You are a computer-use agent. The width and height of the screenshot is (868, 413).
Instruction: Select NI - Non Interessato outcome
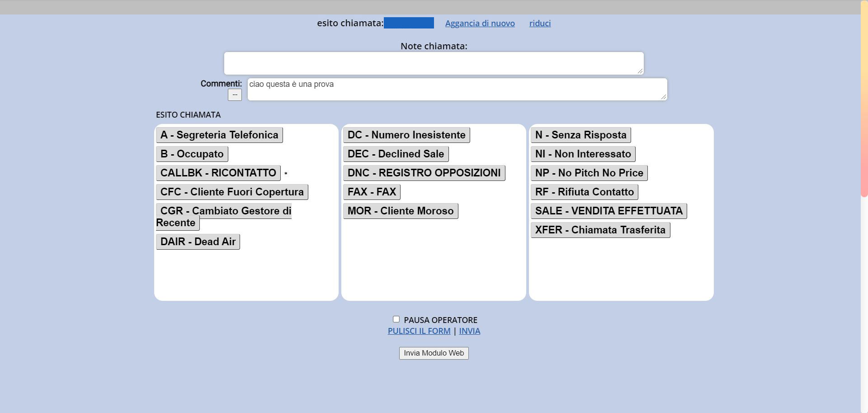coord(583,154)
